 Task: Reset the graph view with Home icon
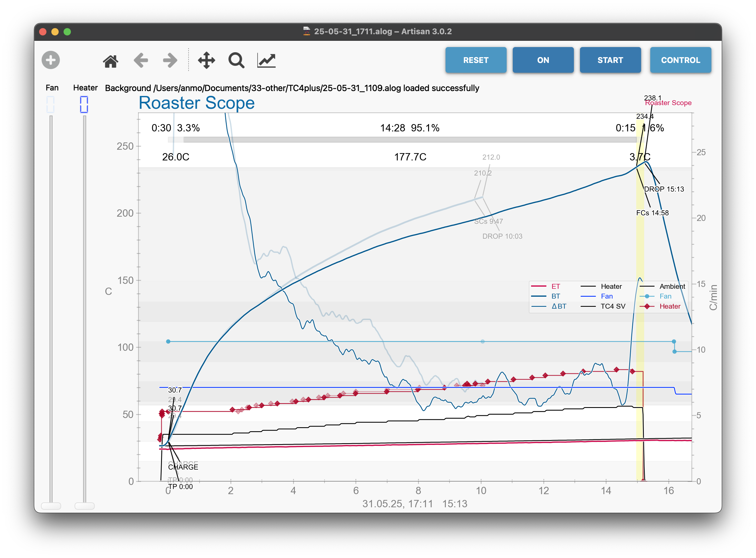(x=110, y=61)
